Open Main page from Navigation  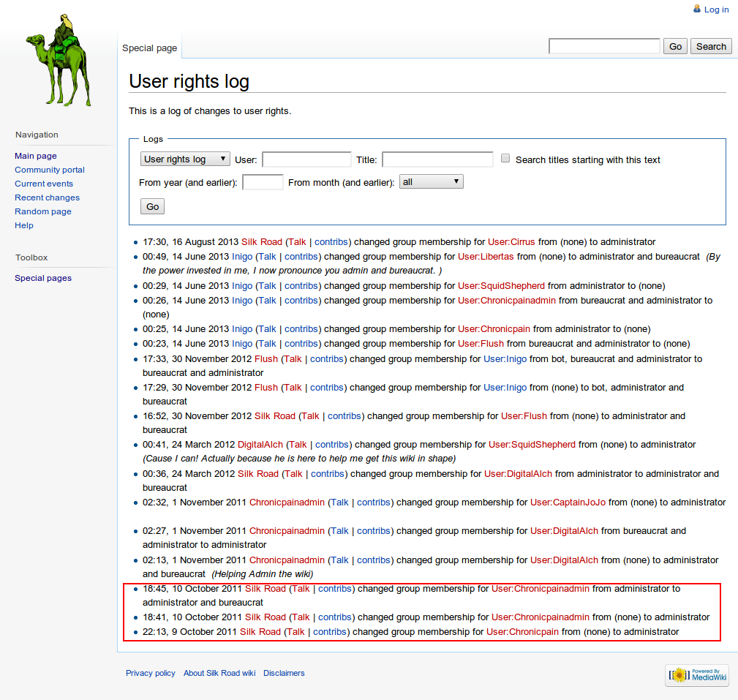click(36, 156)
